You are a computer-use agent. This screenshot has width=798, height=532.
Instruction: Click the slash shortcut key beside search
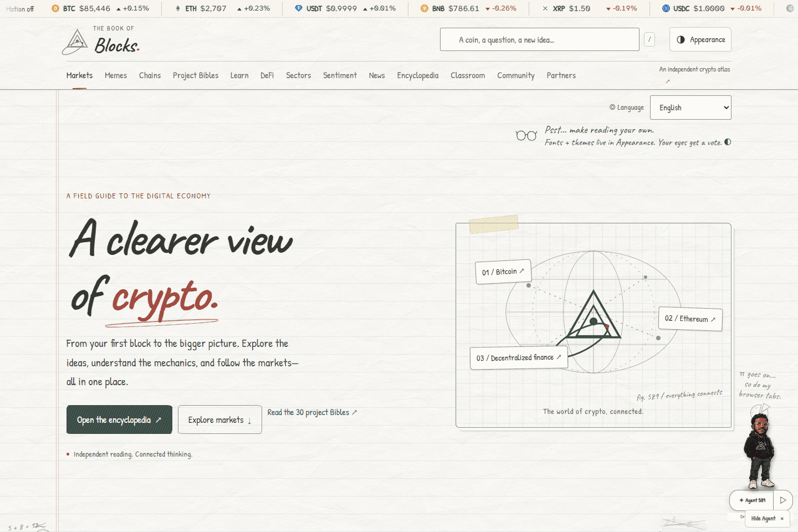tap(649, 39)
